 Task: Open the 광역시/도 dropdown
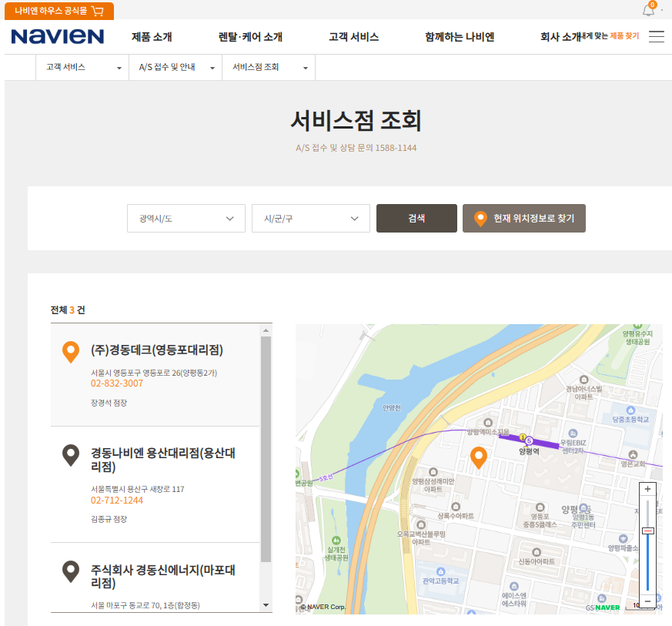[186, 218]
